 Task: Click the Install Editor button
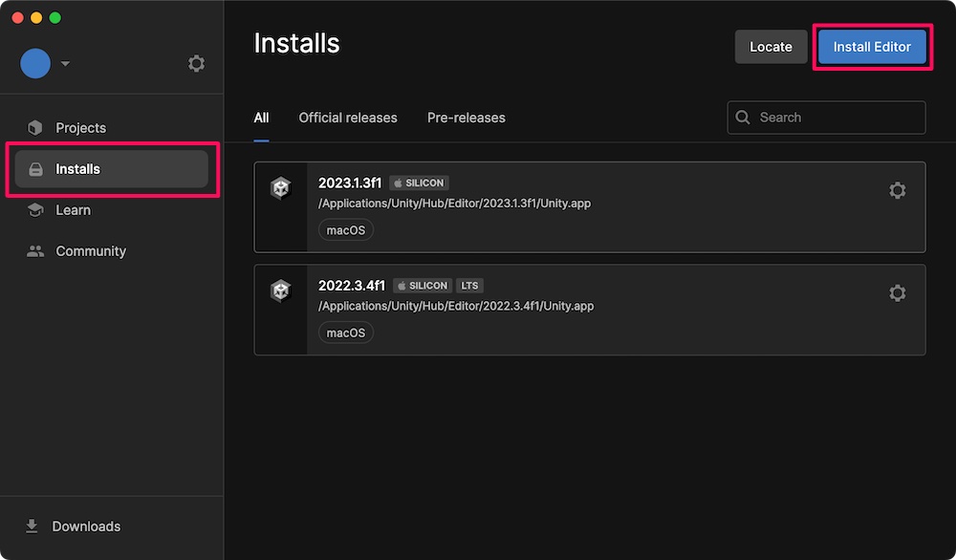(872, 47)
